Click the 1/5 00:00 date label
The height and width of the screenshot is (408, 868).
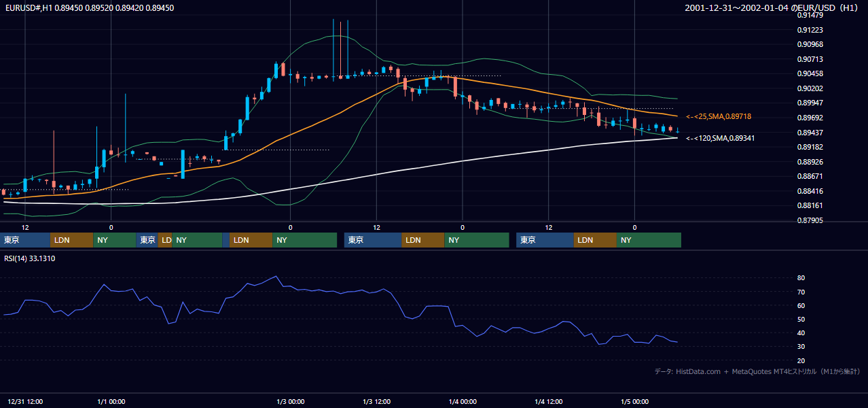click(635, 402)
